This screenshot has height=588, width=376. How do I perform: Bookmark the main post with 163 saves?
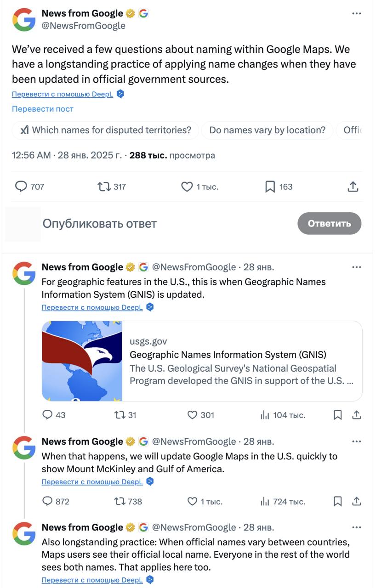tap(270, 187)
